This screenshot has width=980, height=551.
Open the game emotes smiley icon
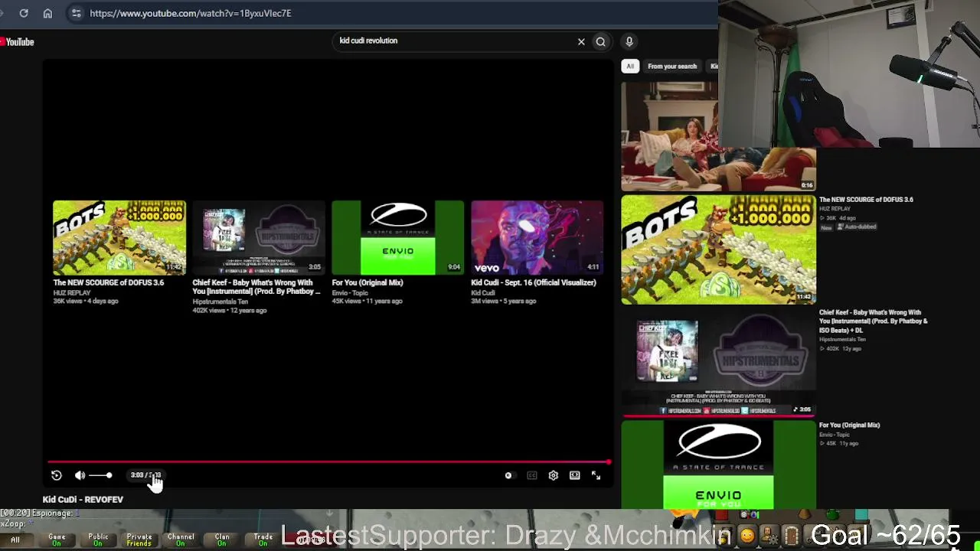747,536
